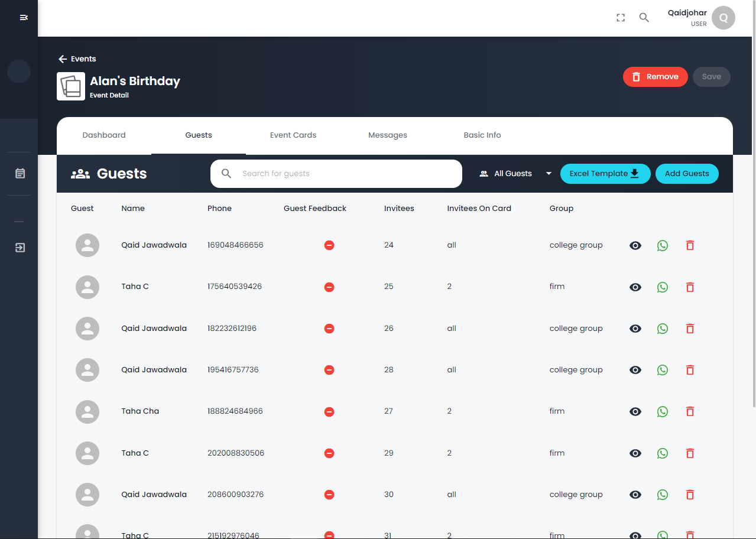Open the Qaidjohar user profile menu
The height and width of the screenshot is (539, 756).
(723, 18)
